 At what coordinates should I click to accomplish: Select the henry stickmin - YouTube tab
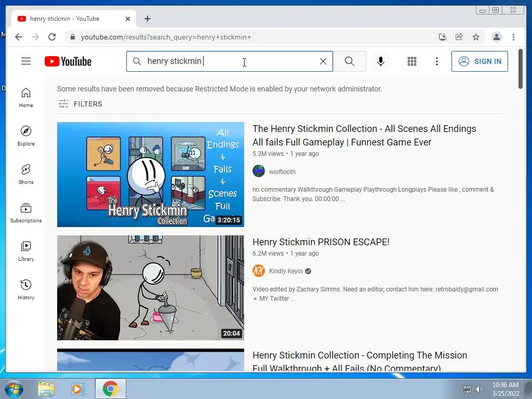(x=74, y=19)
